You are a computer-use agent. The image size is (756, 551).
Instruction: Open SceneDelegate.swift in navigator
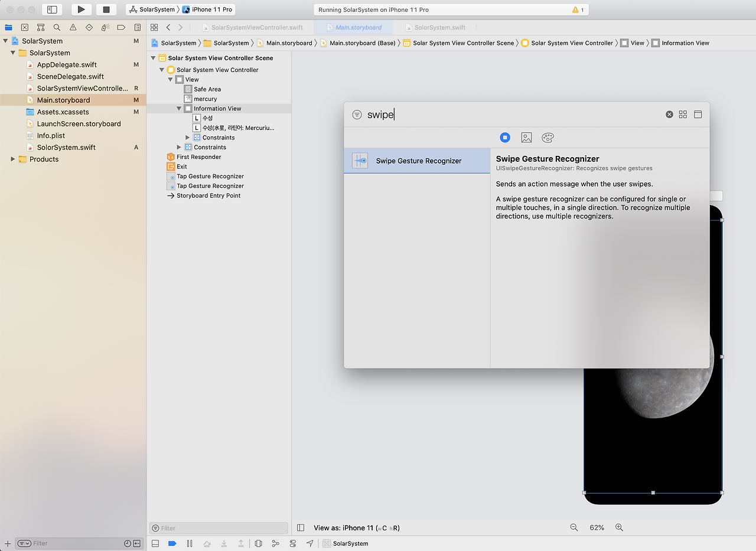(70, 76)
